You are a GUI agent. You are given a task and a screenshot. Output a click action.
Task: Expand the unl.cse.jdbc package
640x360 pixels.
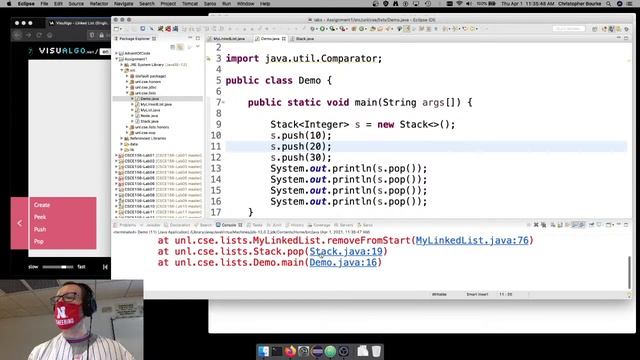pos(127,87)
